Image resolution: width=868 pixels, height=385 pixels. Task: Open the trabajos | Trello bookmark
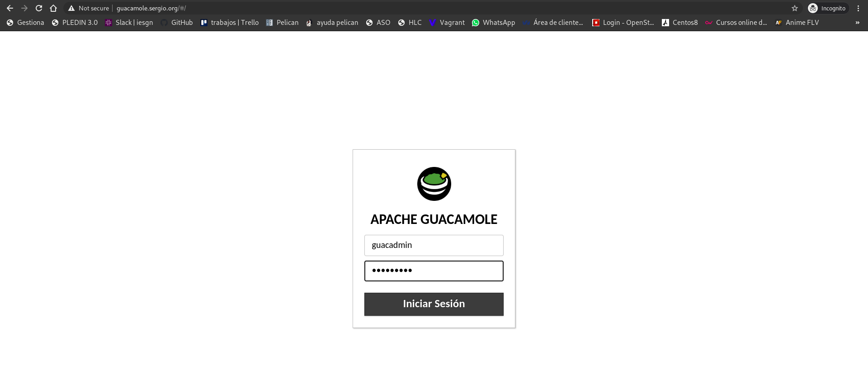point(230,23)
